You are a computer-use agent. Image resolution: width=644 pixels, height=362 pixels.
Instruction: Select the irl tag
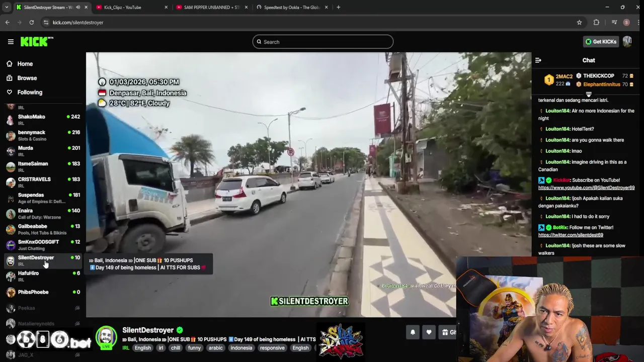coord(161,348)
